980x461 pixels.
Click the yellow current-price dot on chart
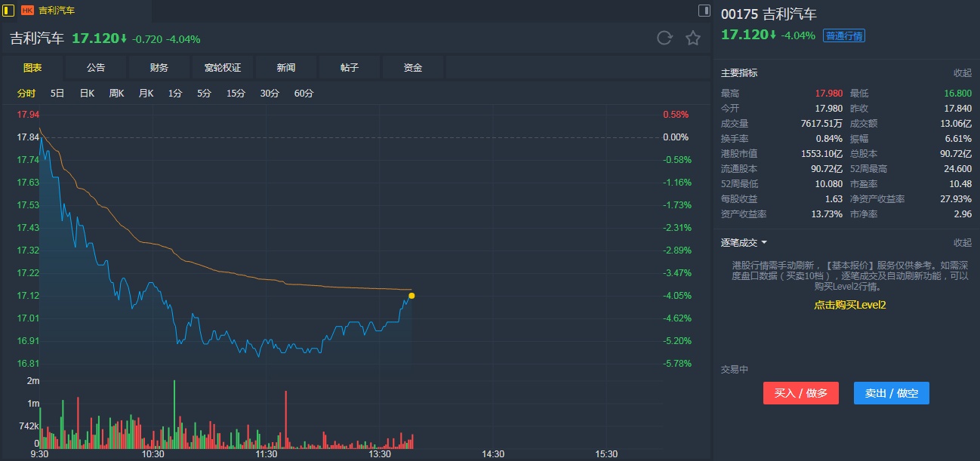411,295
